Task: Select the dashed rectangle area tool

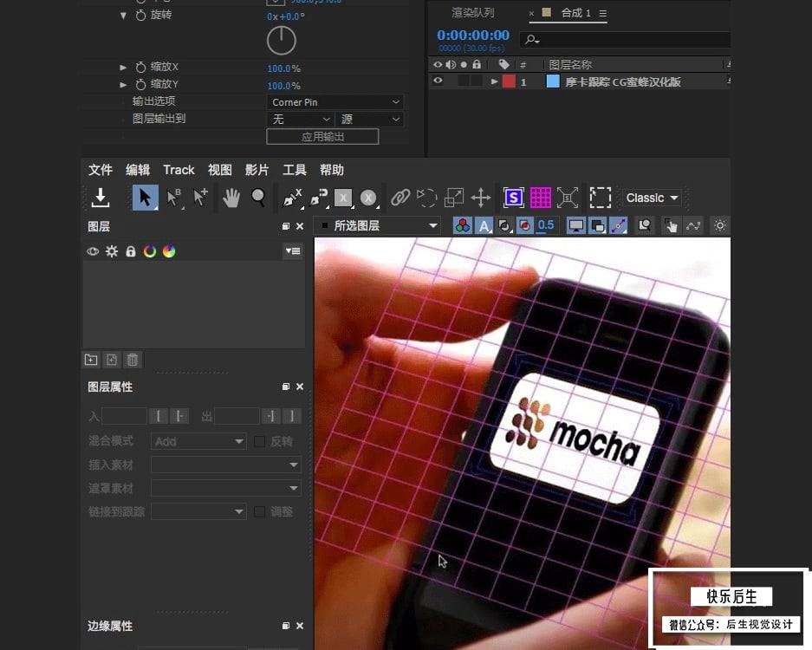Action: (x=601, y=198)
